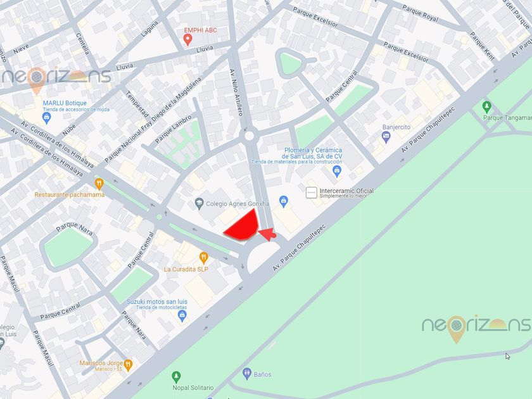The image size is (532, 399).
Task: Select the Restaurante pachamama fork icon
Action: click(x=99, y=184)
